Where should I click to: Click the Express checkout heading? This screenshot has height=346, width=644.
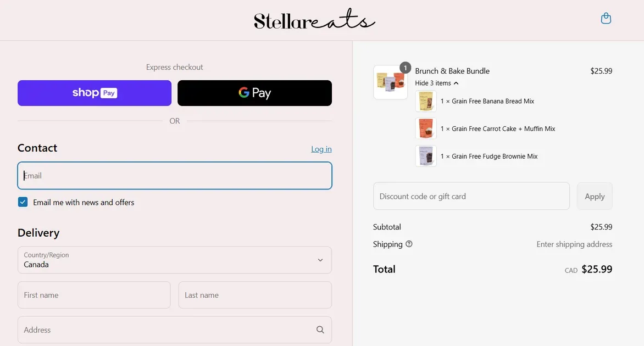(175, 67)
